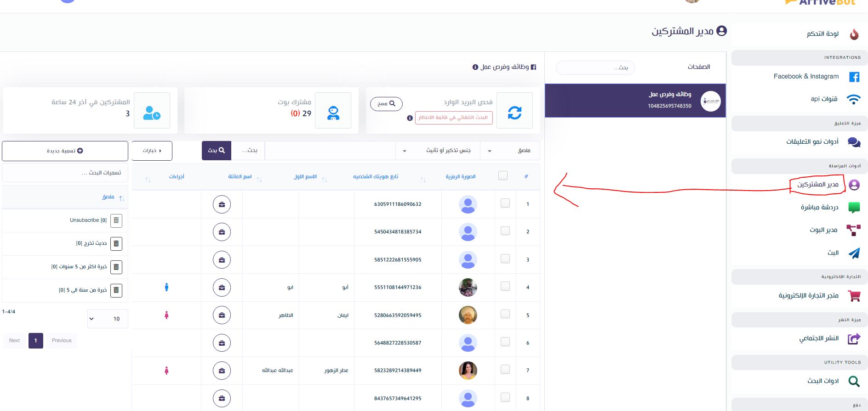Click the purple search button
This screenshot has height=411, width=868.
pyautogui.click(x=216, y=151)
